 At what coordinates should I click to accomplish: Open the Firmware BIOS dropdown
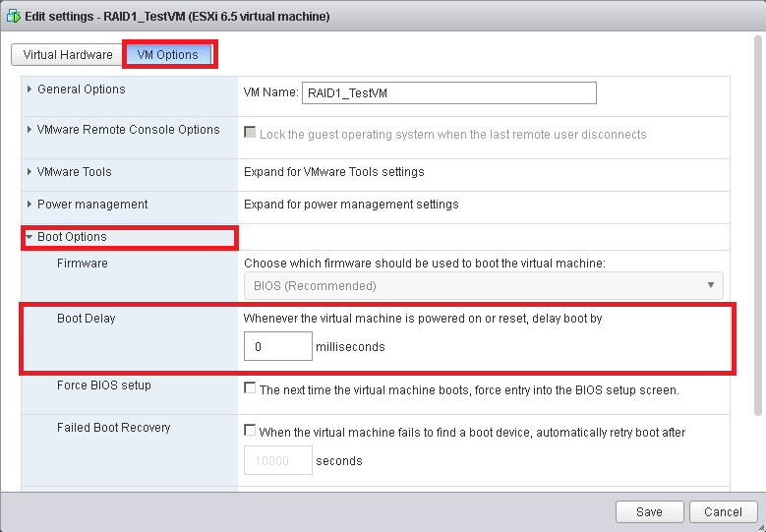tap(483, 286)
